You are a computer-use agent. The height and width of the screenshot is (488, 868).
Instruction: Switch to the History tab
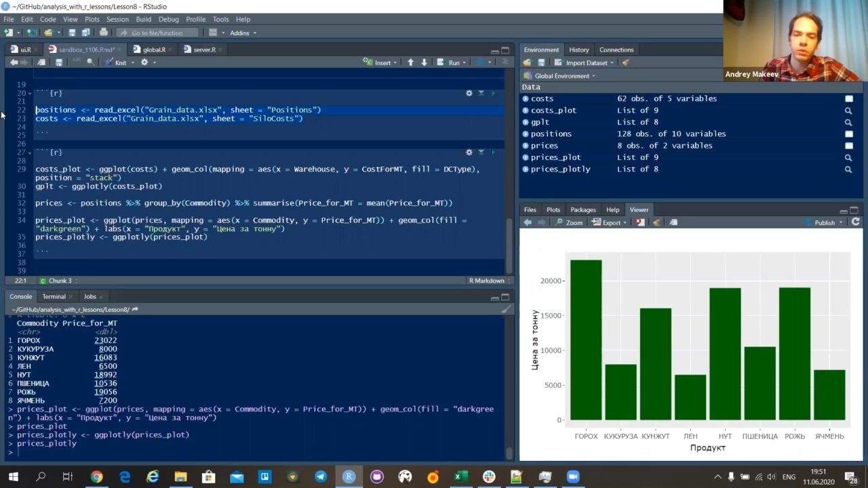pos(578,49)
